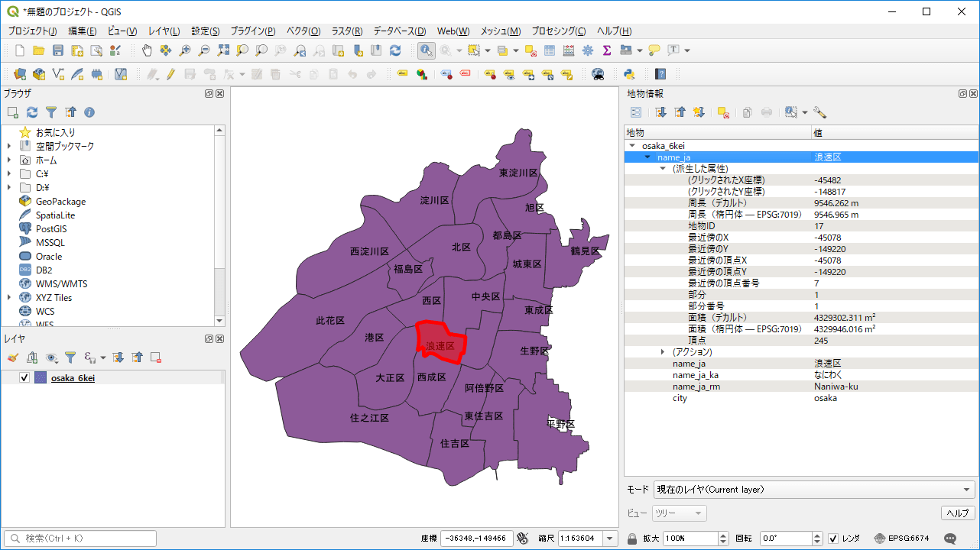
Task: Click the Zoom Out magnifier tool
Action: [x=204, y=50]
